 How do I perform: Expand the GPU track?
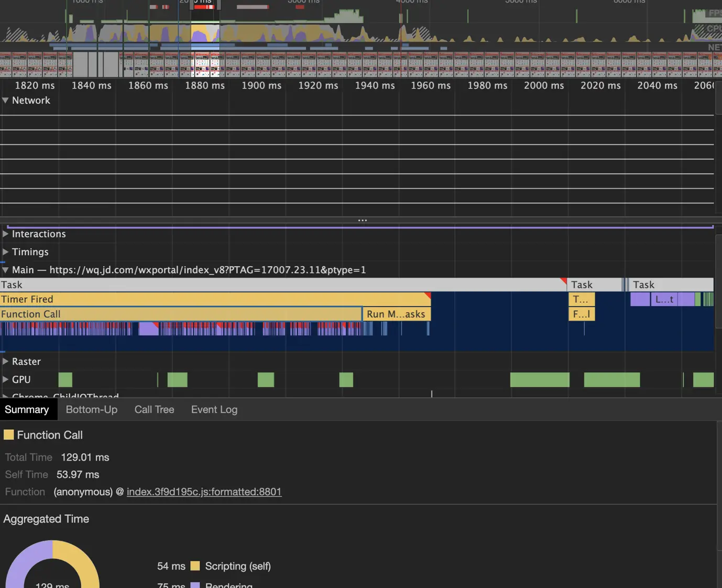coord(5,379)
